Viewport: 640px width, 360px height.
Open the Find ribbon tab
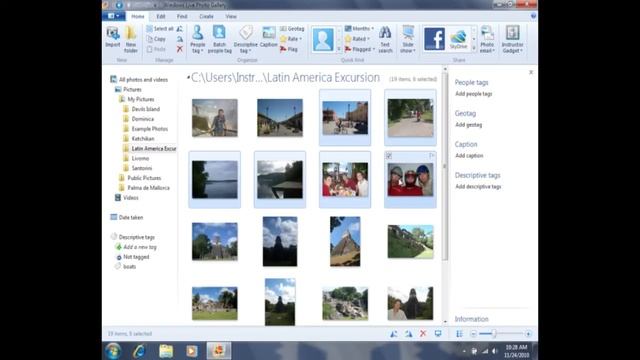pyautogui.click(x=182, y=16)
